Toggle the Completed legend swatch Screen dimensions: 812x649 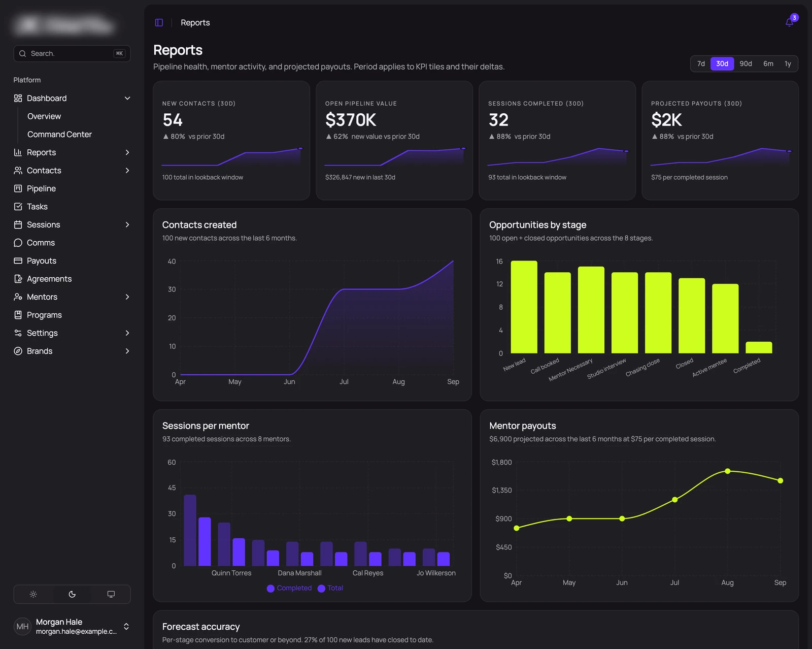tap(270, 588)
